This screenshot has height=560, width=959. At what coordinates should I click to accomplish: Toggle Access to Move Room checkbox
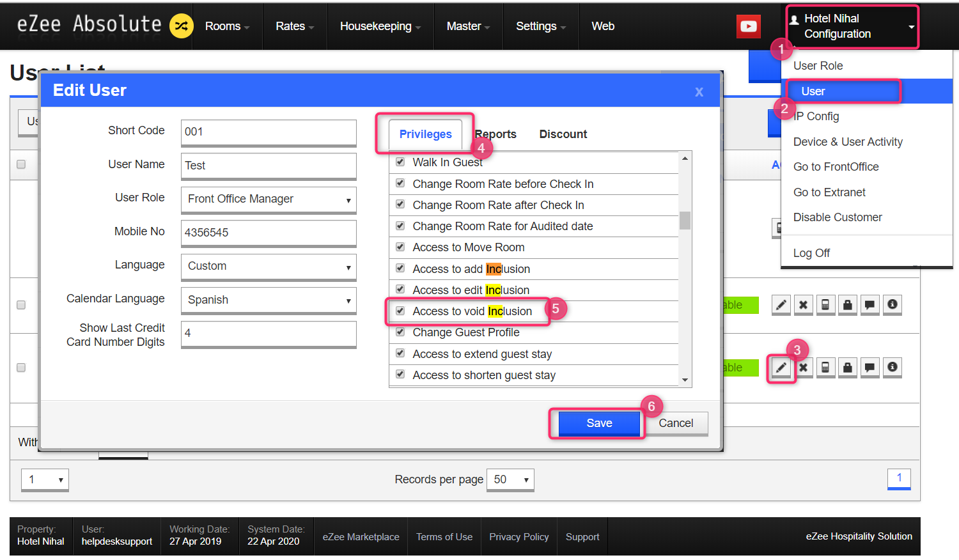(x=400, y=247)
